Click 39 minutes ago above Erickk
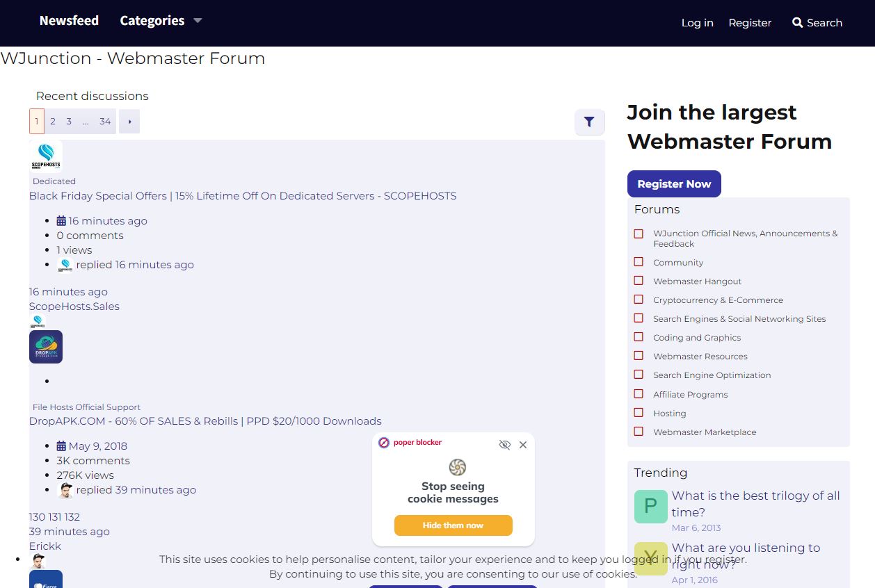Image resolution: width=875 pixels, height=588 pixels. 70,532
